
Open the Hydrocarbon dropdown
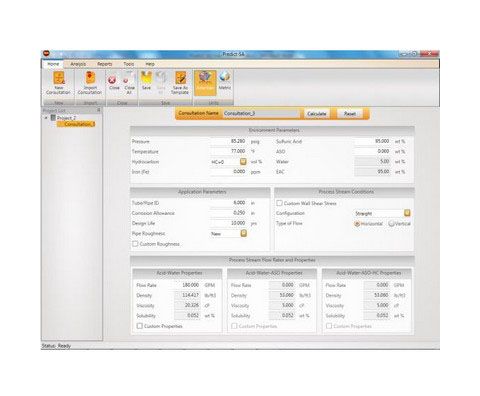243,162
